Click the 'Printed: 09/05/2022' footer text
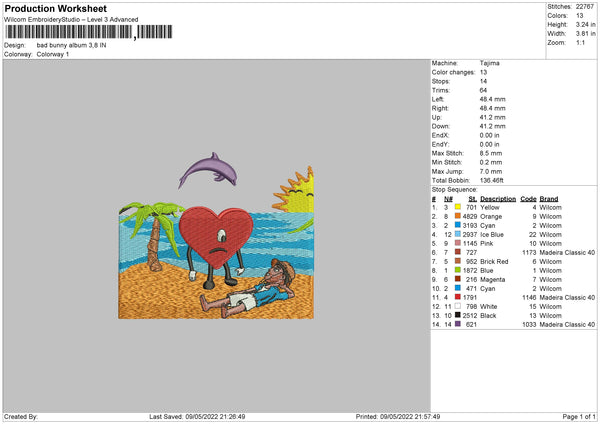The width and height of the screenshot is (600, 424). [x=398, y=417]
